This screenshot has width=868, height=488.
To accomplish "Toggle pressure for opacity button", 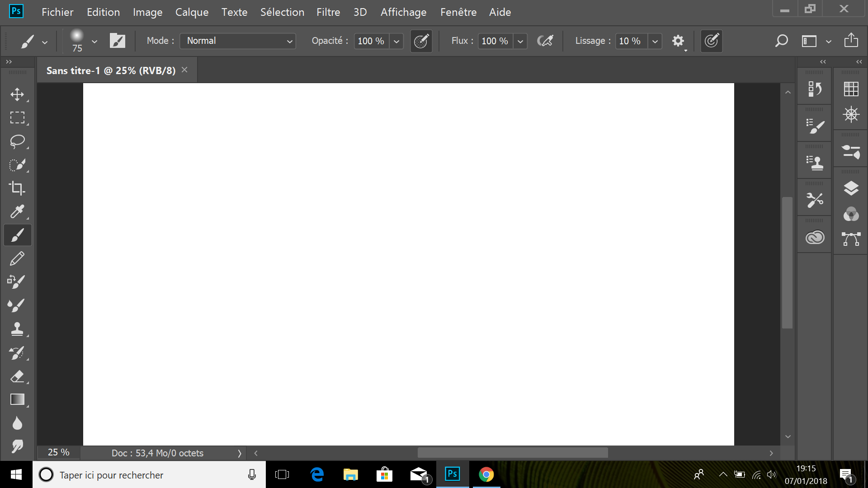I will coord(421,41).
